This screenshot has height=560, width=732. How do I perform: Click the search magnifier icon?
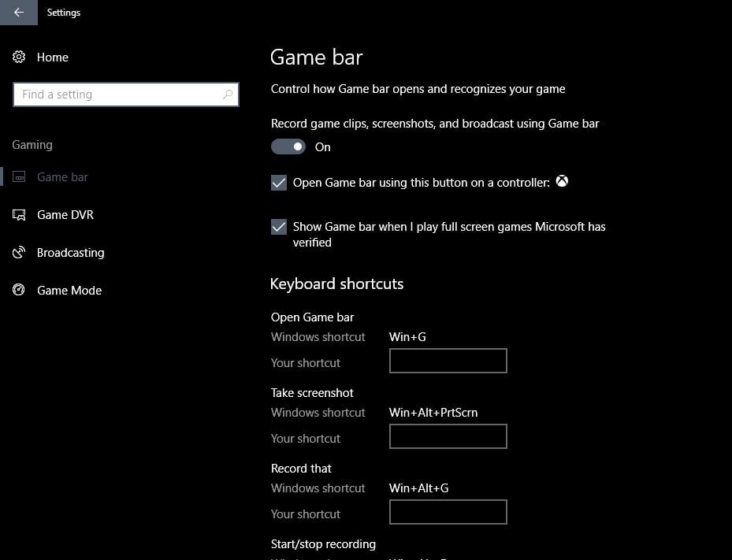pyautogui.click(x=228, y=95)
